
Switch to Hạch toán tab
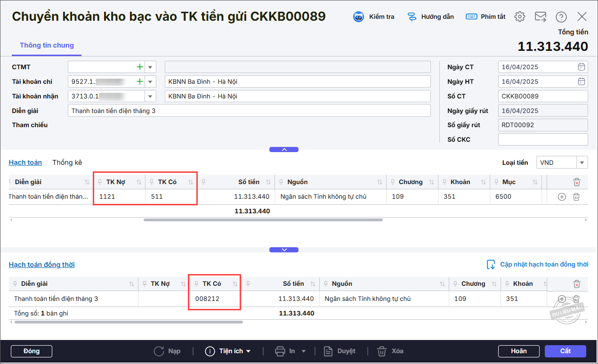(25, 162)
